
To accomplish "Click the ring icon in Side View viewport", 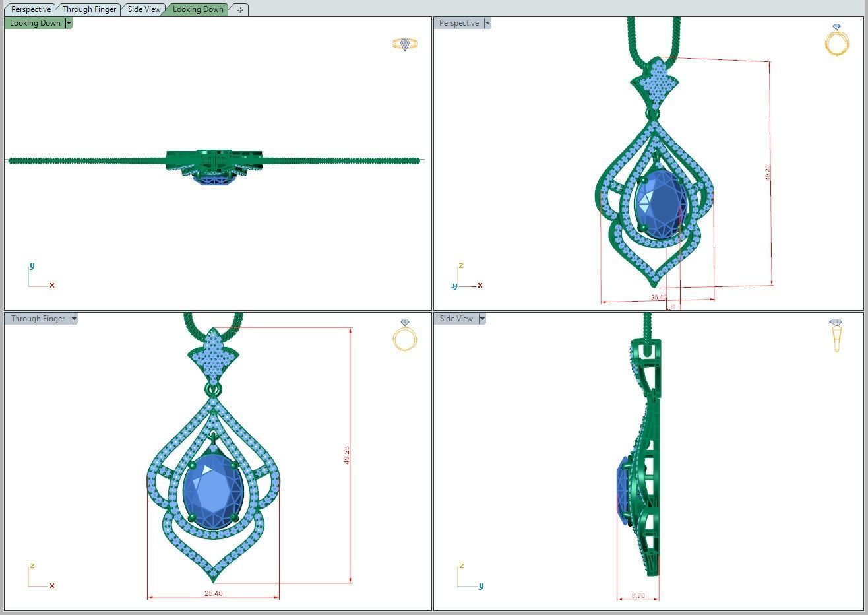I will click(x=836, y=335).
